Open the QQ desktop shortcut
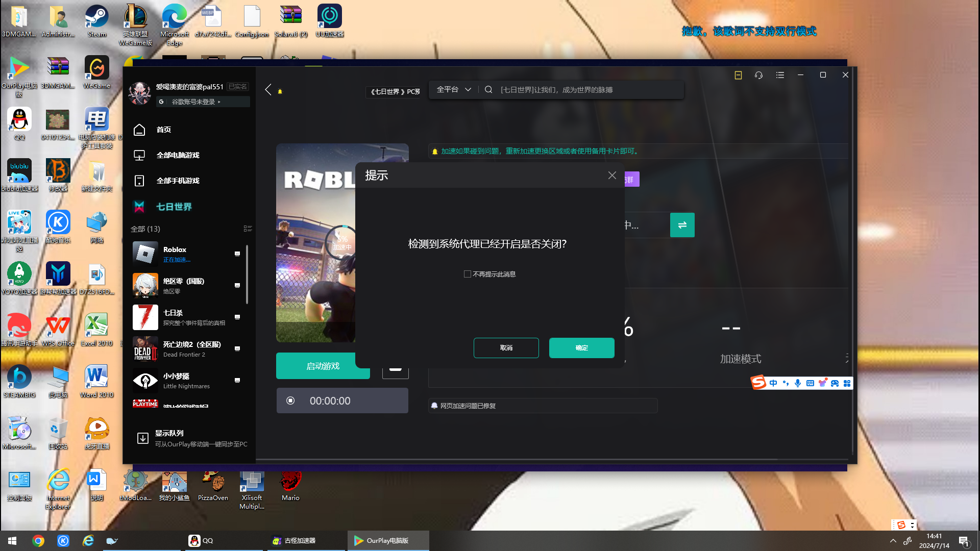Viewport: 980px width, 551px height. pyautogui.click(x=19, y=124)
